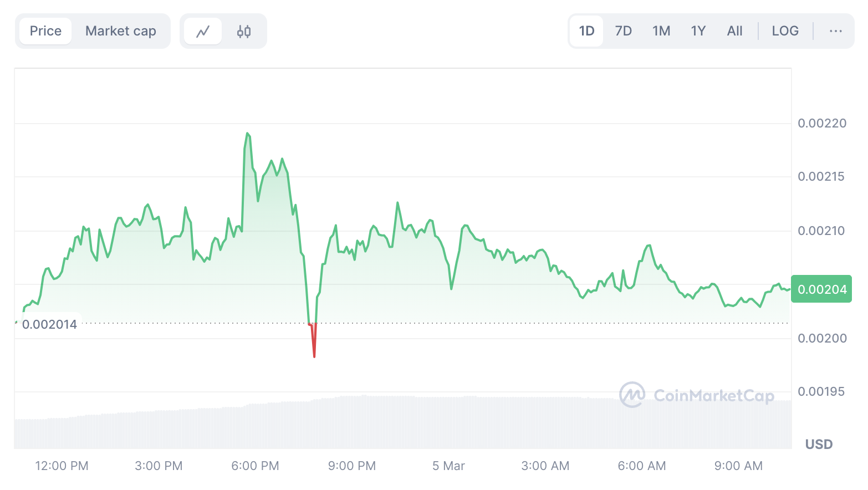Click the 0.002014 opening price label

(x=49, y=324)
